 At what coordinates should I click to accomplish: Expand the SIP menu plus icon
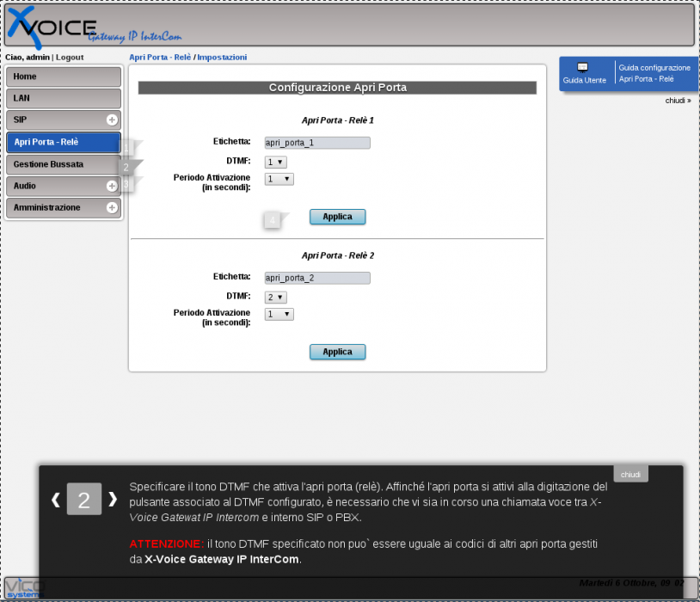point(112,120)
